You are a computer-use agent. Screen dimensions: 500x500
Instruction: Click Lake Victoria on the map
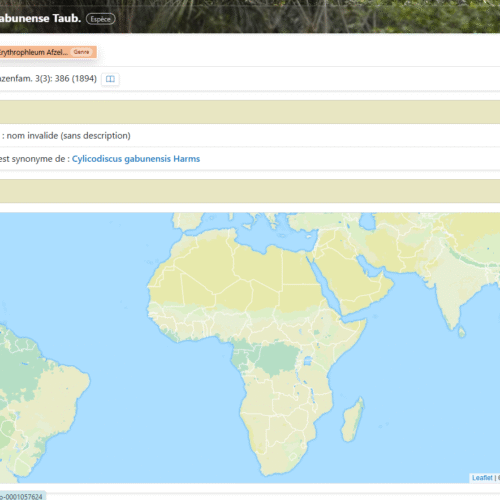point(308,361)
